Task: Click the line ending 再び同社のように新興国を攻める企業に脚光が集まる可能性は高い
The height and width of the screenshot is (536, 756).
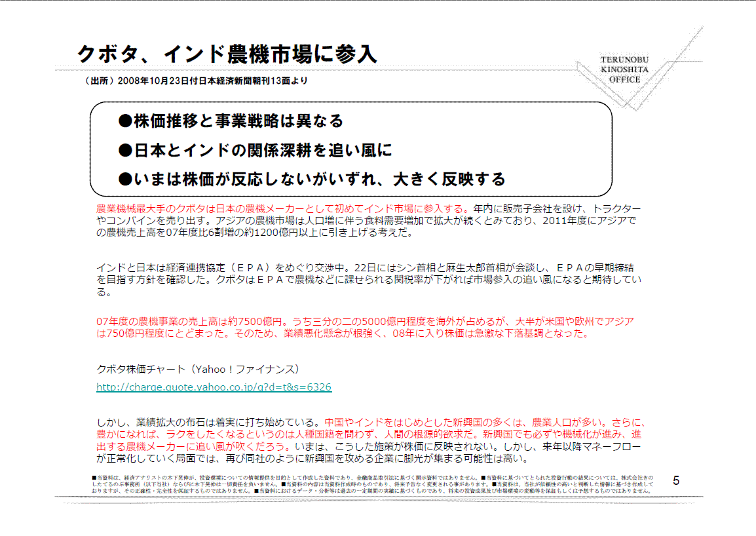Action: pos(312,458)
